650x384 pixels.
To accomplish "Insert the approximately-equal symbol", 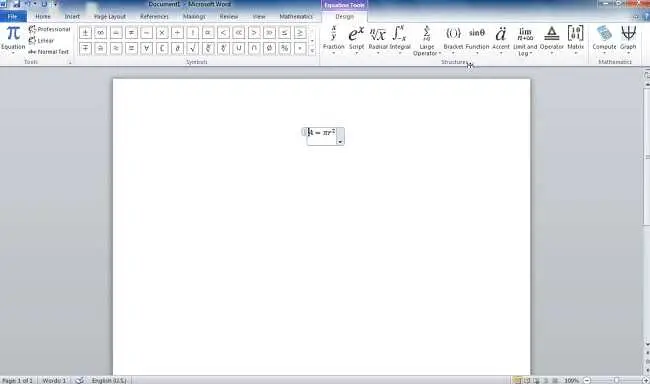I will [x=116, y=49].
